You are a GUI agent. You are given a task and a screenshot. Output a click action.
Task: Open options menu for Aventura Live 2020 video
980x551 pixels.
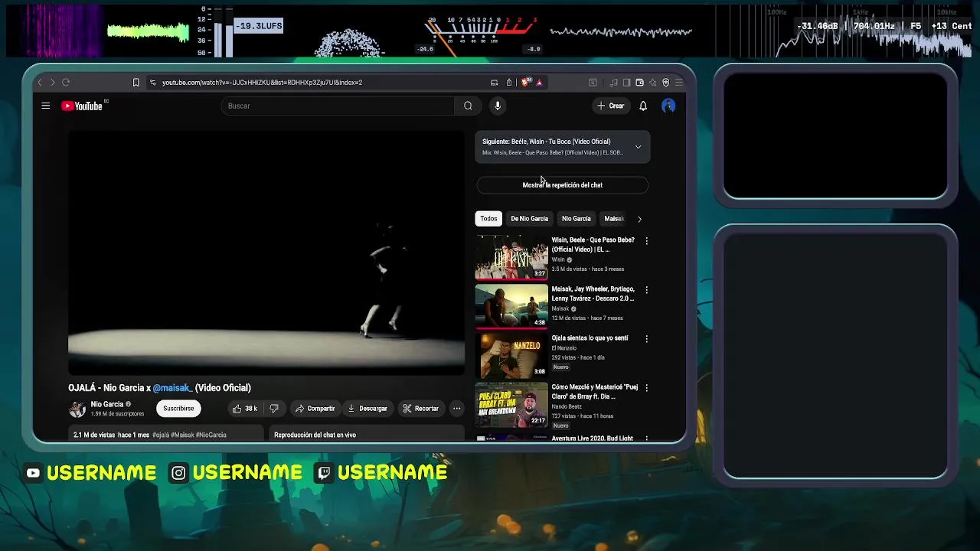pos(647,439)
